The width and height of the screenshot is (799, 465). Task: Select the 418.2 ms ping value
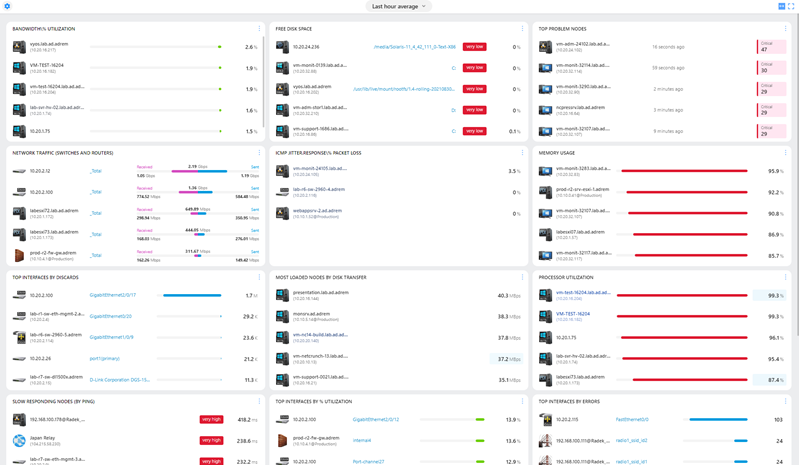click(247, 420)
